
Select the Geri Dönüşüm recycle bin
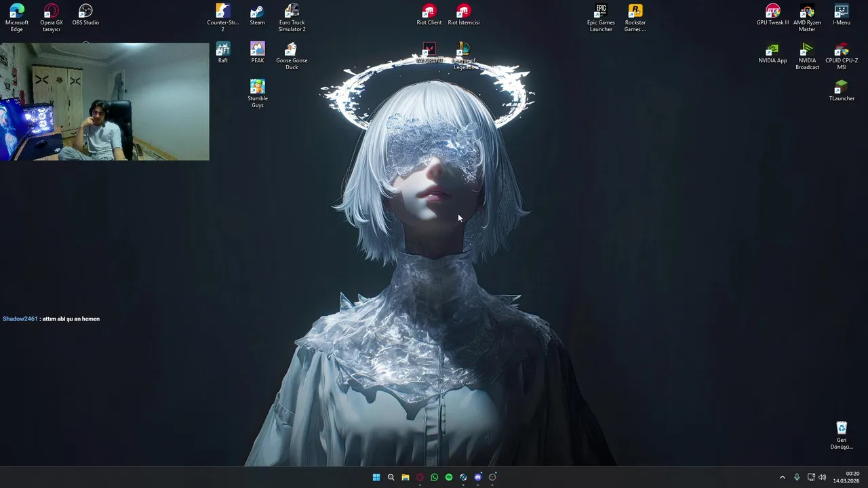click(841, 435)
